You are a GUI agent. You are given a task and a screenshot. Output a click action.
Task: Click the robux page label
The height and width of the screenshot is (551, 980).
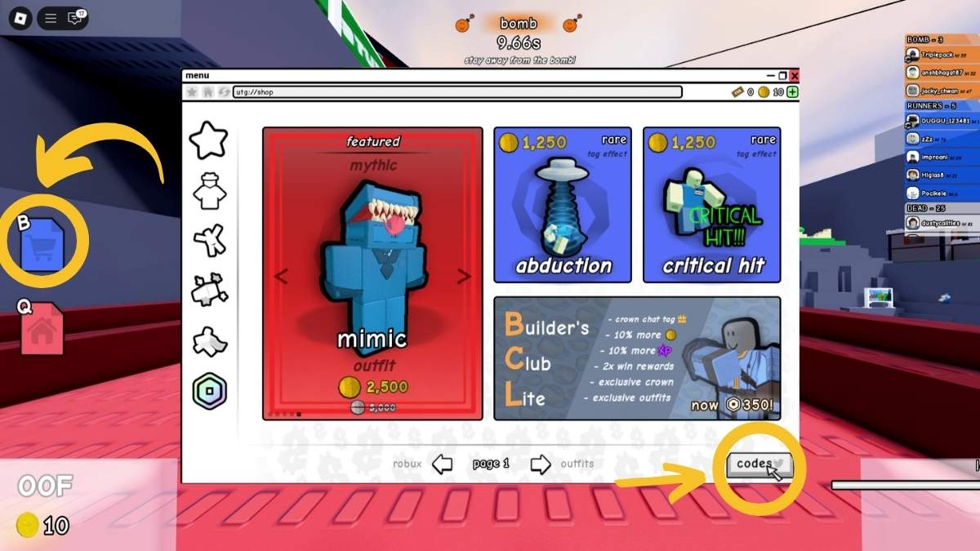pos(407,464)
